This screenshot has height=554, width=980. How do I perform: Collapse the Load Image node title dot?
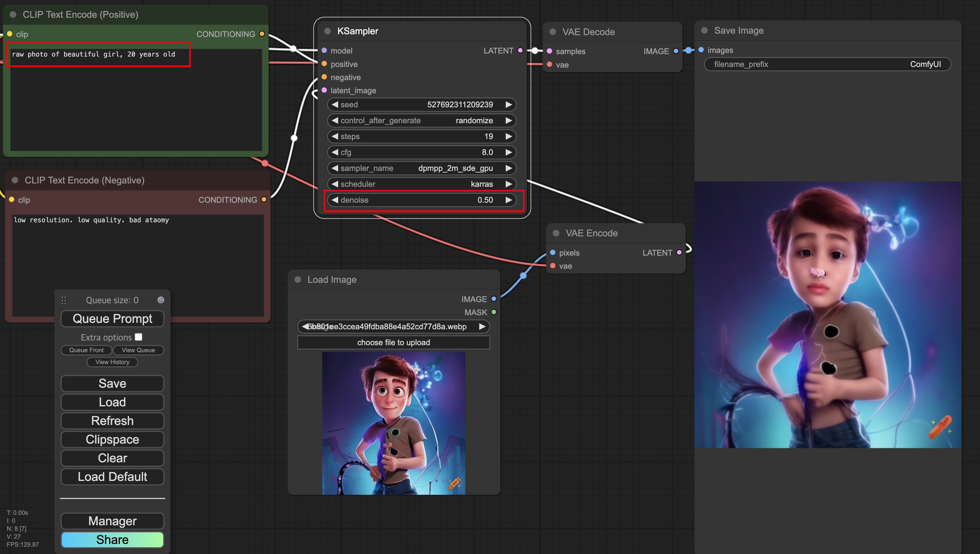coord(298,280)
